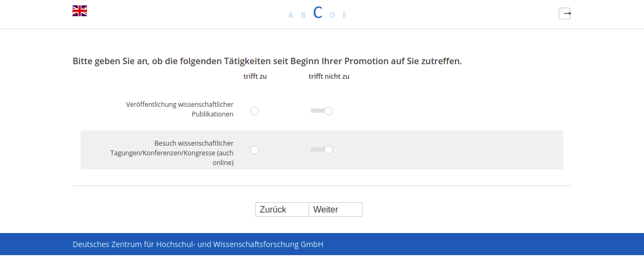Viewport: 644px width, 260px height.
Task: Jump to survey section E
Action: [x=345, y=15]
